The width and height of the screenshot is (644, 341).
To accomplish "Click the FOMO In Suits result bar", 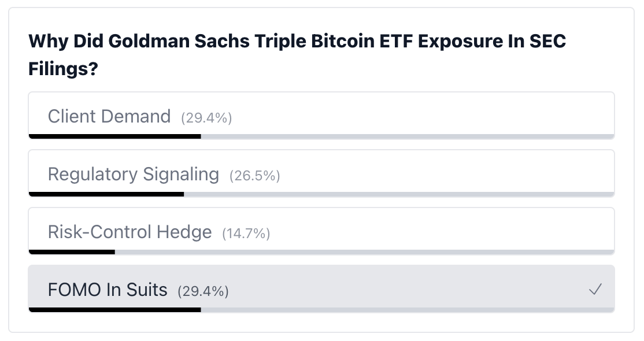I will click(321, 310).
